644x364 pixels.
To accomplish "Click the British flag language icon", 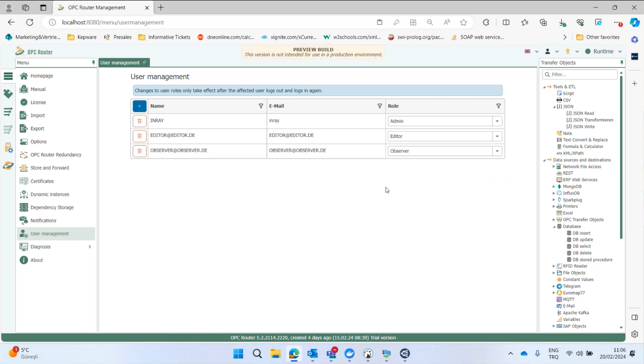I will click(527, 51).
